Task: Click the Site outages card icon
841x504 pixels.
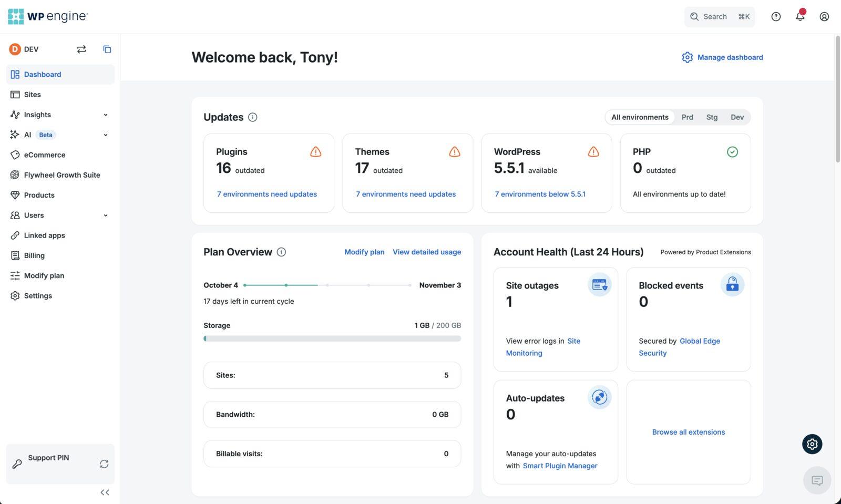Action: (599, 284)
